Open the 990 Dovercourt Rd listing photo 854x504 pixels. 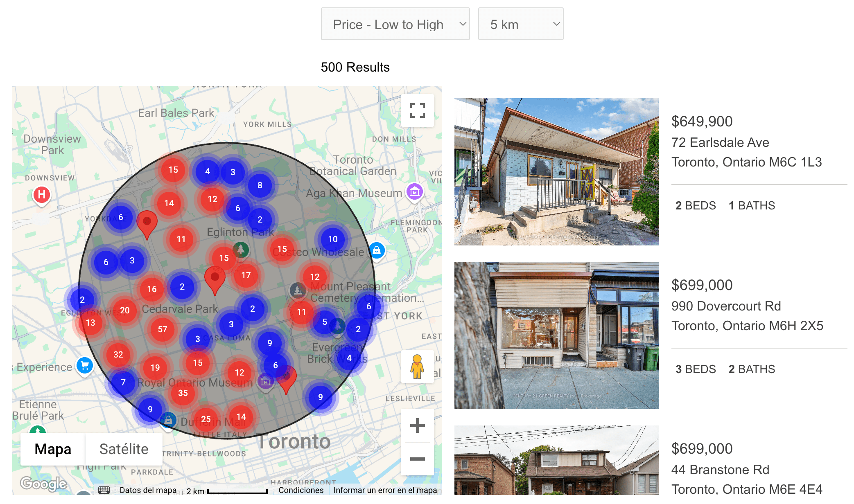pos(556,335)
